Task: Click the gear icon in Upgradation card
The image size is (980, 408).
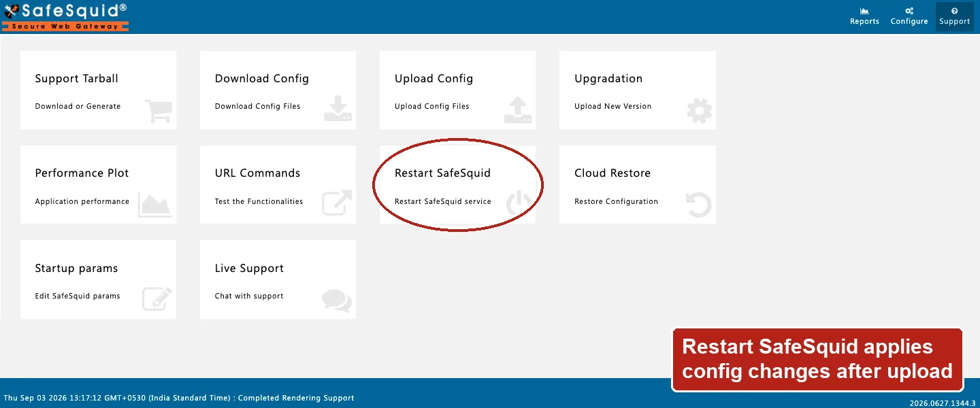Action: [699, 110]
